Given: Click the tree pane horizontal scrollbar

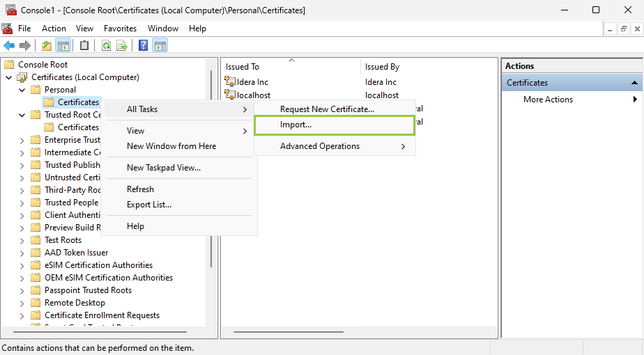Looking at the screenshot, I should click(x=100, y=331).
